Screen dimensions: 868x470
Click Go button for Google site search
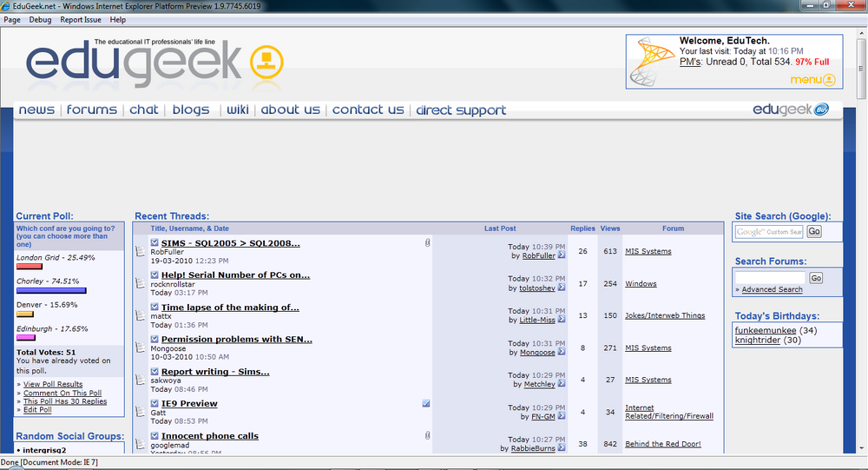pyautogui.click(x=814, y=232)
